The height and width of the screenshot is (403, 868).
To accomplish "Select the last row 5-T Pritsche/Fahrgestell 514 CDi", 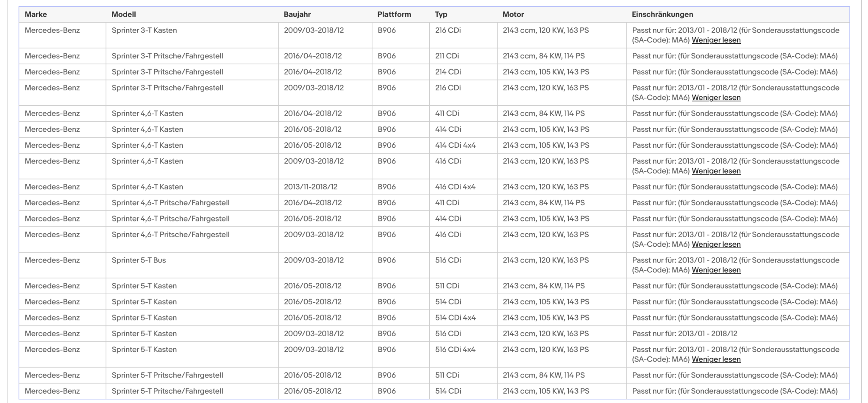I will point(434,391).
